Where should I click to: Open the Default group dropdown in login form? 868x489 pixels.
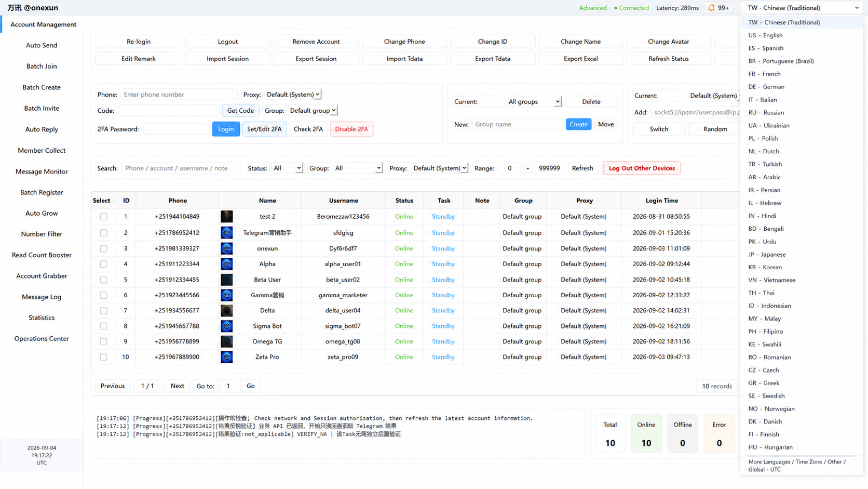click(x=313, y=111)
